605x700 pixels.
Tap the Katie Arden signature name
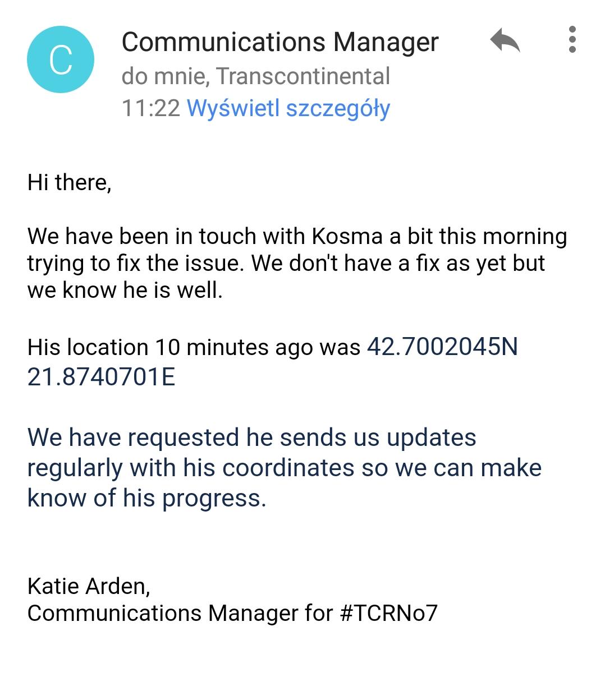point(89,586)
